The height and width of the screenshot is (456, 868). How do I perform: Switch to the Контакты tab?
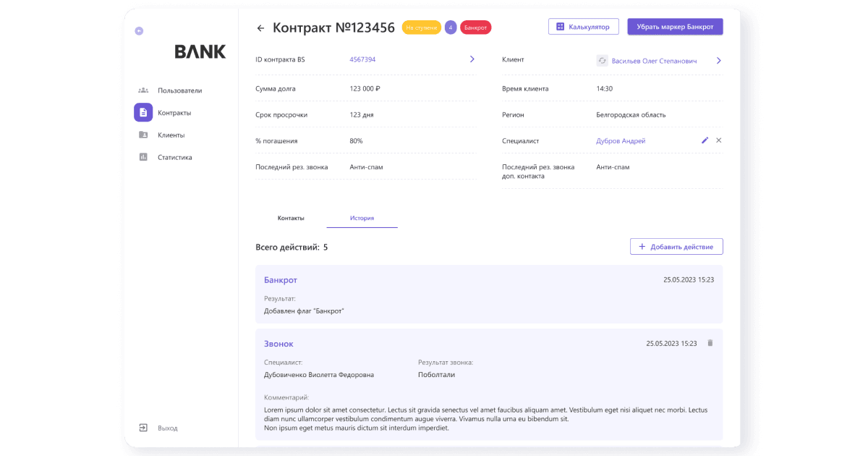click(x=291, y=216)
